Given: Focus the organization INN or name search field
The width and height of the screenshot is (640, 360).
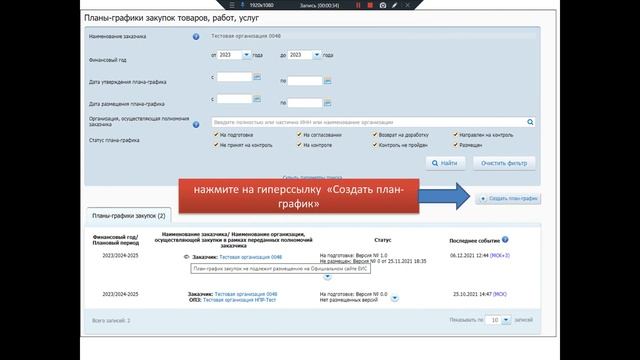Looking at the screenshot, I should click(x=369, y=122).
